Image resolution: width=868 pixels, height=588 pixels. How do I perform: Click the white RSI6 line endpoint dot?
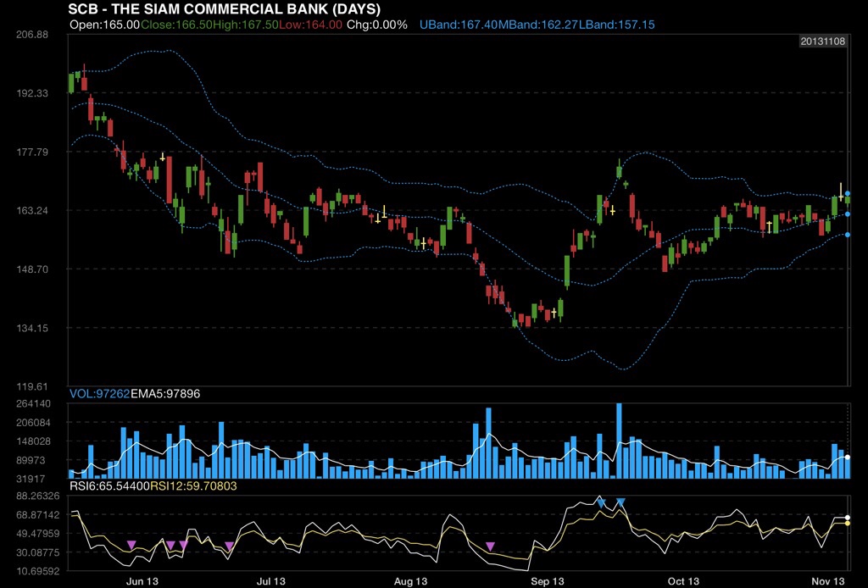coord(848,518)
